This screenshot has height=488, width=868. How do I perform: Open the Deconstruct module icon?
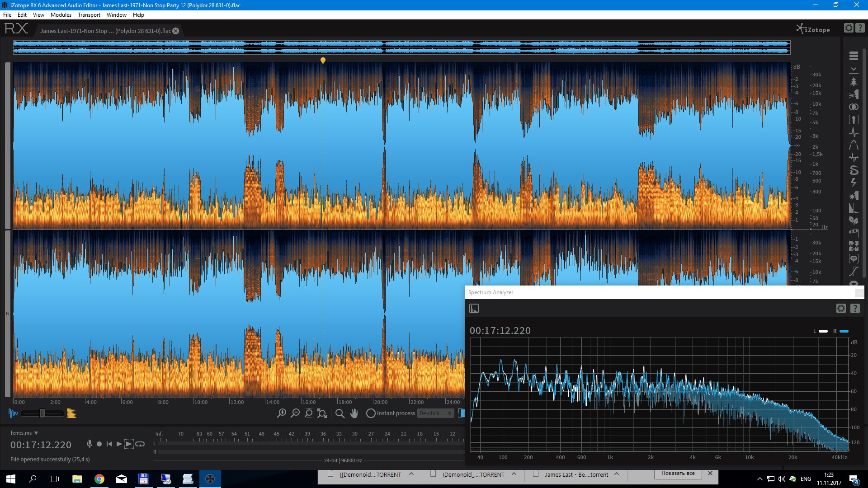coord(854,246)
